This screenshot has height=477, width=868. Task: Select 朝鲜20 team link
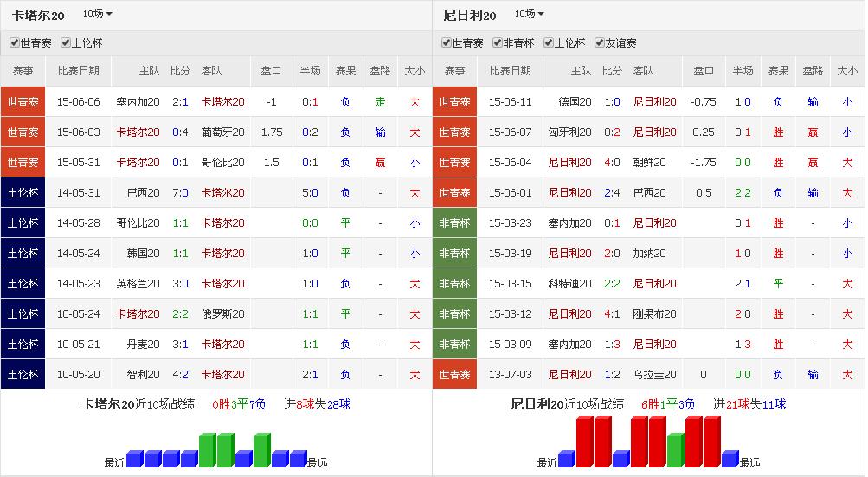(649, 163)
